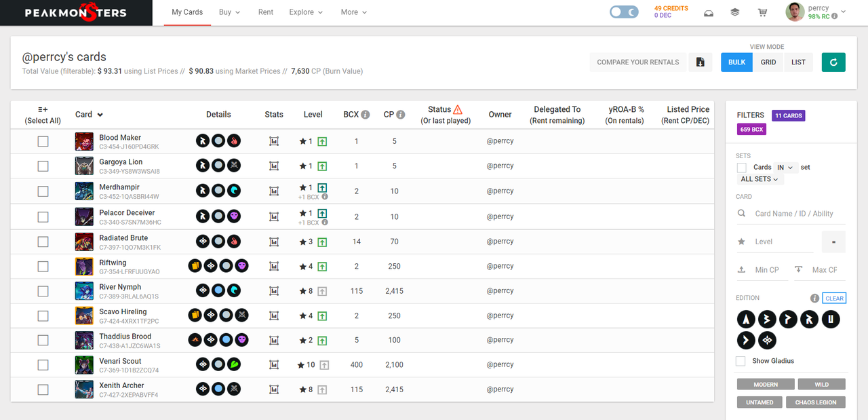Click the earth leaf icon for Venari Scout

click(234, 365)
